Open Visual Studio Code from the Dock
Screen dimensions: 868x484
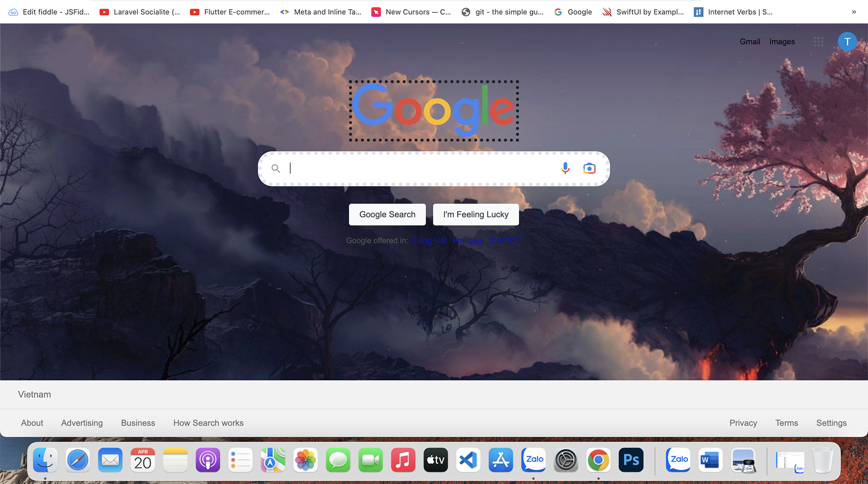(468, 460)
